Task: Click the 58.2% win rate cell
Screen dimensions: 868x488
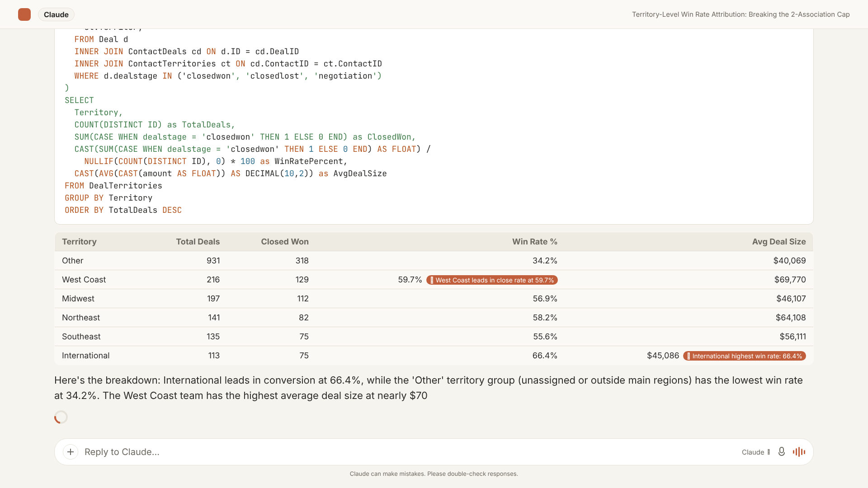Action: (x=545, y=318)
